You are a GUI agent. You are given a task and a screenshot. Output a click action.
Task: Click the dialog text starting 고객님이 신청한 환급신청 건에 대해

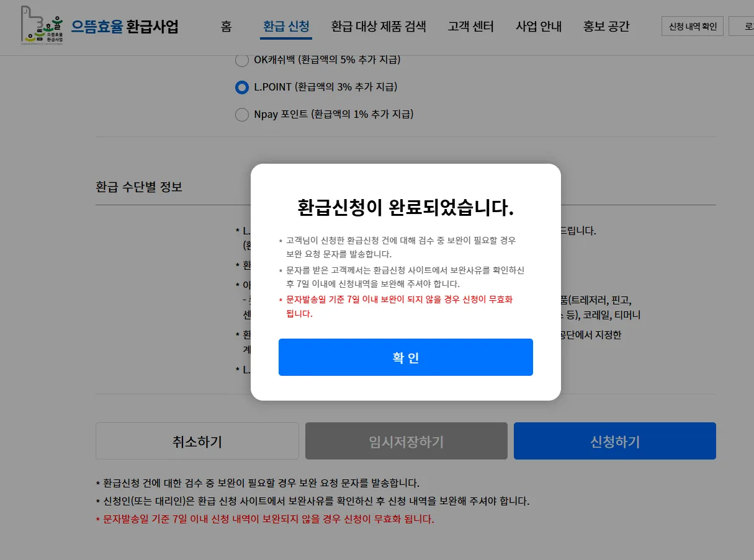[x=398, y=247]
